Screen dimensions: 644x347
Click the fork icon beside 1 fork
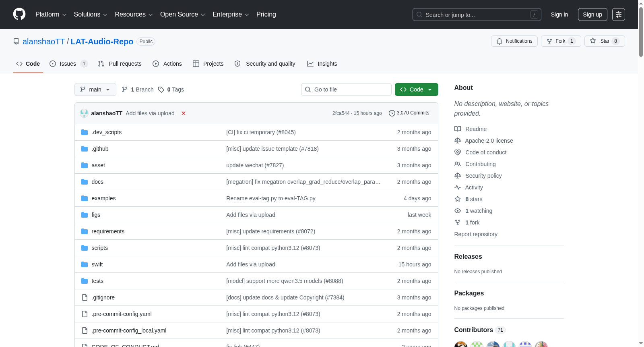458,222
